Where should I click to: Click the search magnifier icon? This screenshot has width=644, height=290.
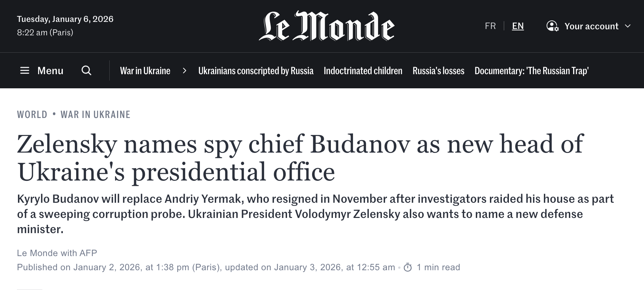coord(86,71)
